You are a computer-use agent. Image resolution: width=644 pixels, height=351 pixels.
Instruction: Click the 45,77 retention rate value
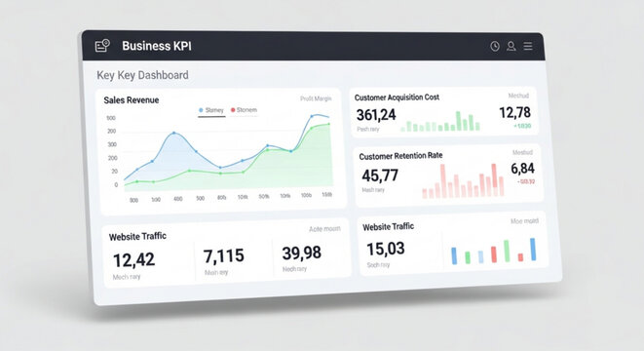pyautogui.click(x=380, y=175)
